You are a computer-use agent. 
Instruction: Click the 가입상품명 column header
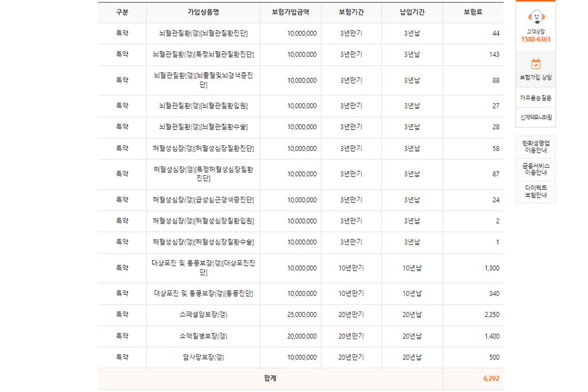203,12
